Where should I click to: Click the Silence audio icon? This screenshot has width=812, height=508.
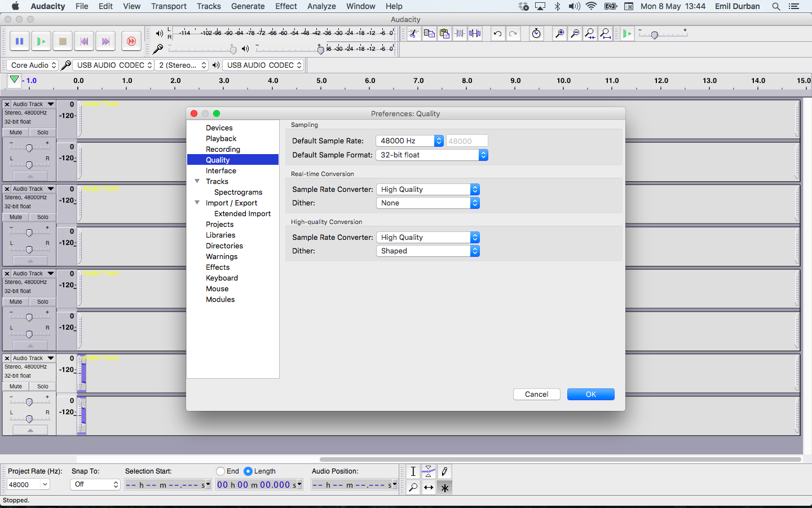tap(475, 33)
